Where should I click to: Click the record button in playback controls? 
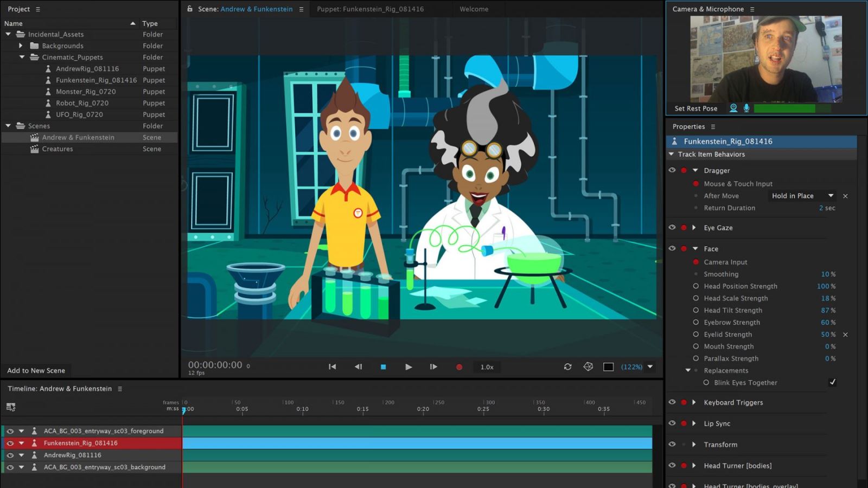459,367
